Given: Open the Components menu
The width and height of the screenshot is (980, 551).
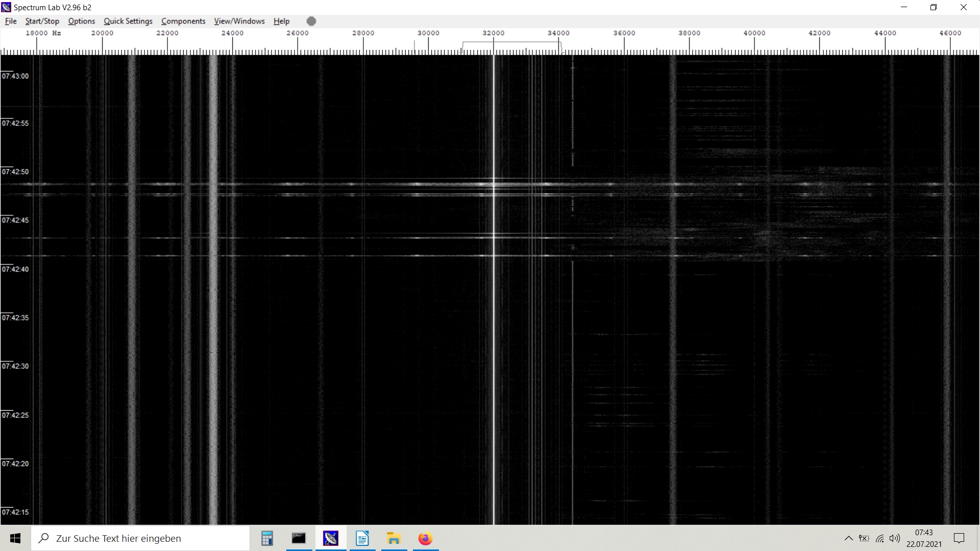Looking at the screenshot, I should click(183, 21).
